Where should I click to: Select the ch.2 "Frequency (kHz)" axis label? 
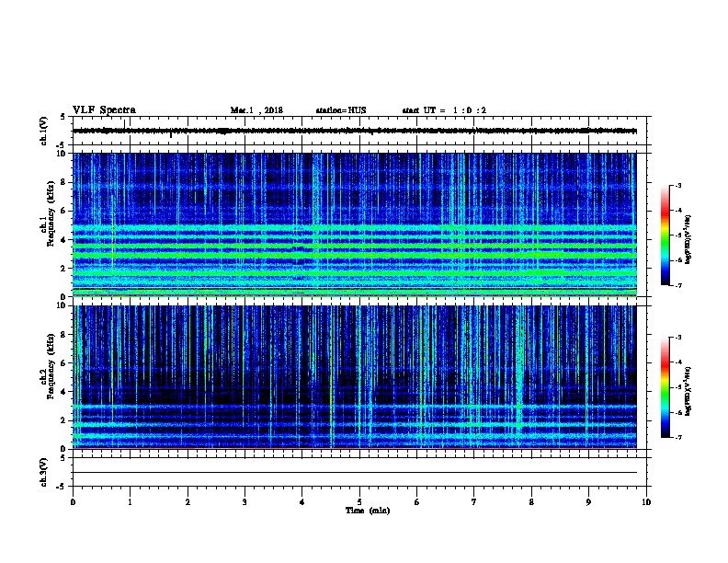[51, 366]
